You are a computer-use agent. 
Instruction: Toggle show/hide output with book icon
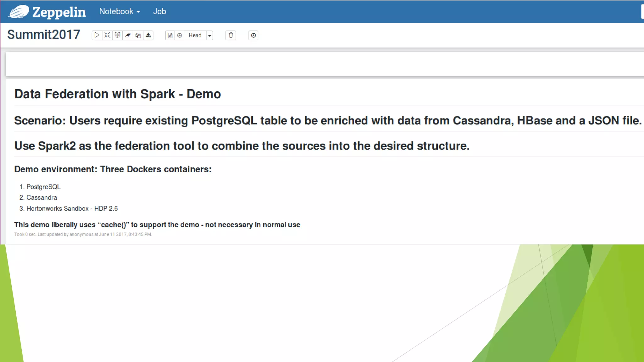pos(117,35)
